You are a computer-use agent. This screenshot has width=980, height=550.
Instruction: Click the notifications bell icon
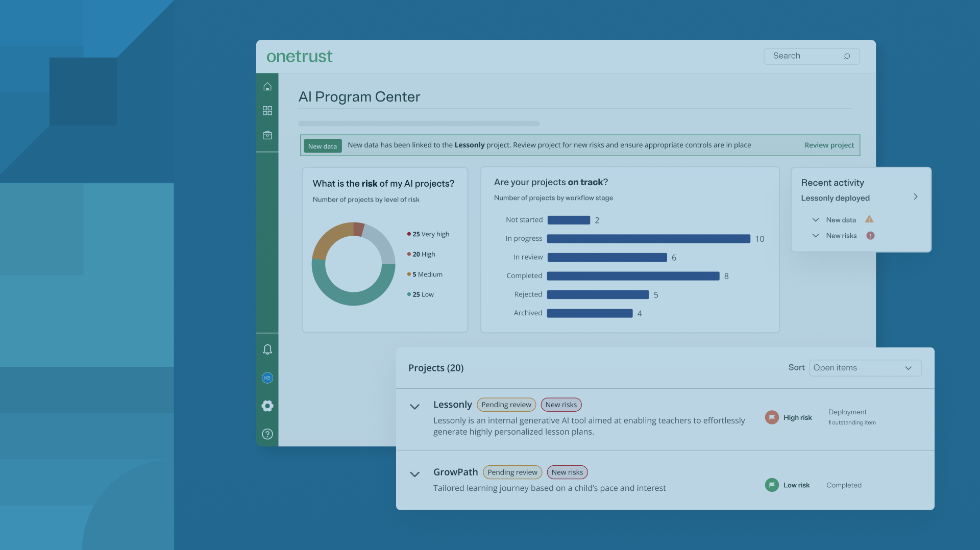point(267,349)
